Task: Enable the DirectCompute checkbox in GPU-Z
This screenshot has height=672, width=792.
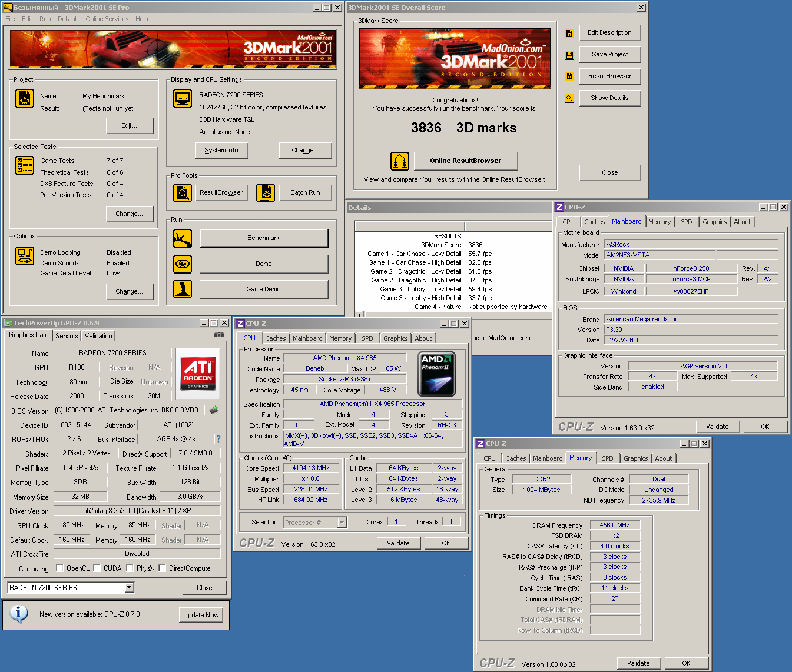Action: tap(162, 568)
